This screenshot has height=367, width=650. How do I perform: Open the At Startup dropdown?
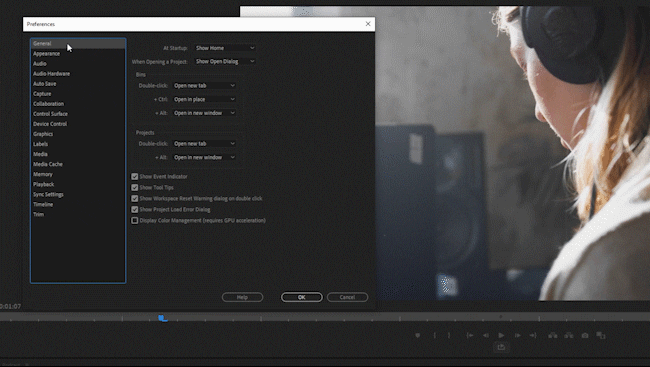pos(225,48)
